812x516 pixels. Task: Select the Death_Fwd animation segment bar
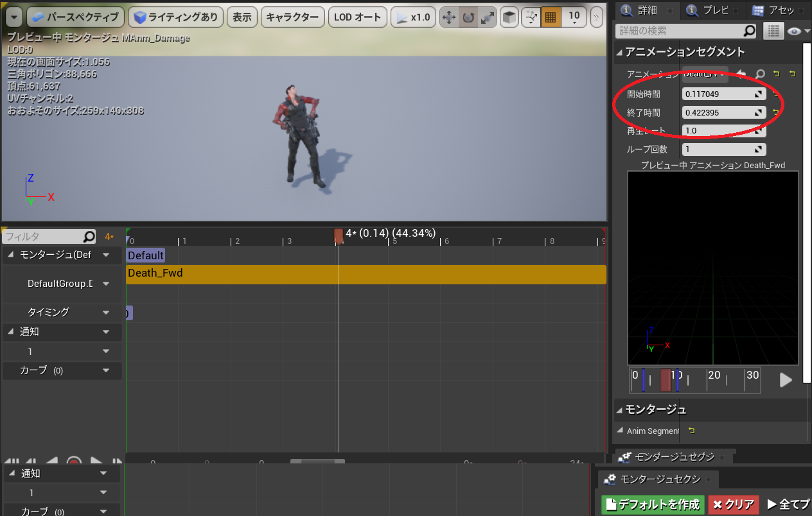[x=366, y=274]
